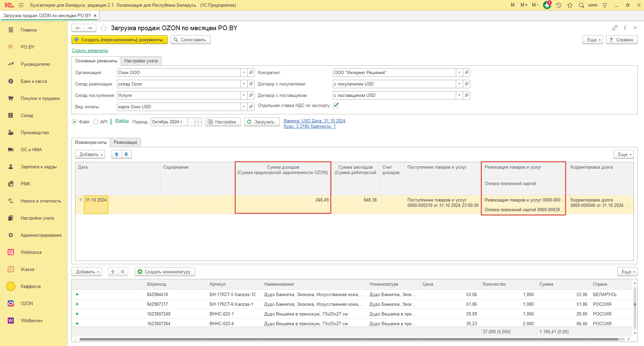Click calculator M− button
This screenshot has height=346, width=644.
point(535,5)
